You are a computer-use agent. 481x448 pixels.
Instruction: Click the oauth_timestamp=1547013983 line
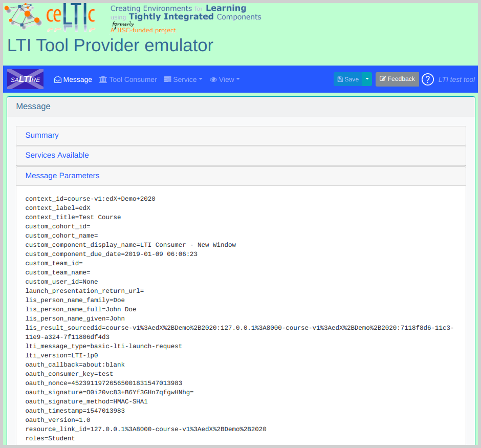(75, 411)
